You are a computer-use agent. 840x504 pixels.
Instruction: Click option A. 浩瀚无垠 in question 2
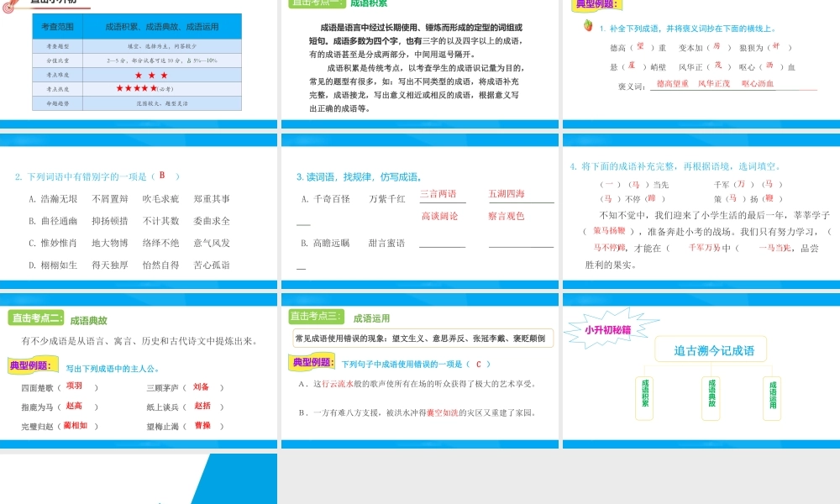click(x=53, y=199)
